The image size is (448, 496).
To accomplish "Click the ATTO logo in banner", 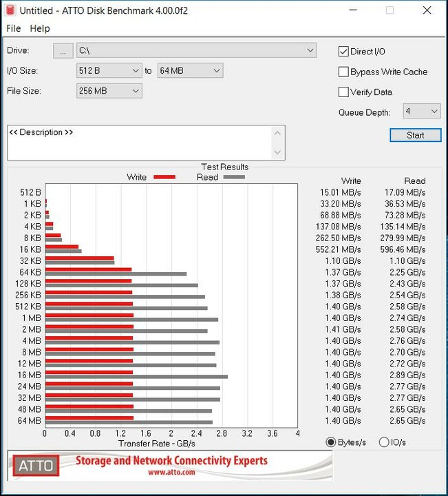I will coord(36,465).
